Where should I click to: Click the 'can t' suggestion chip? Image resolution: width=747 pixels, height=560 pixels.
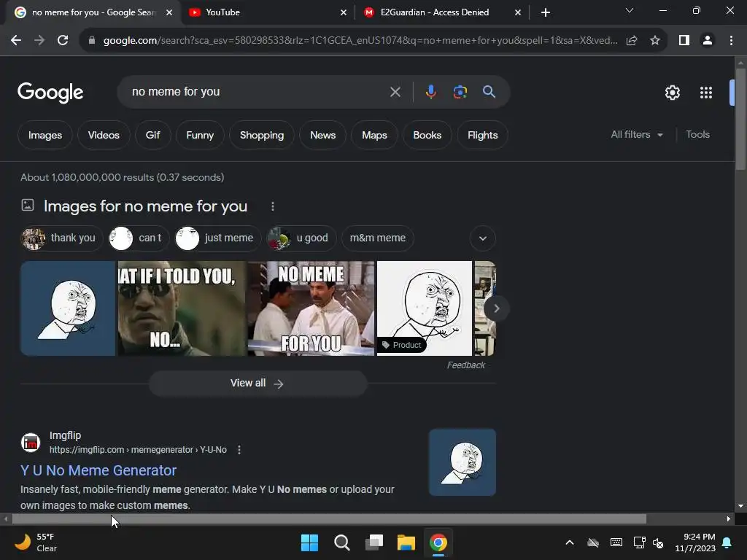click(x=139, y=238)
